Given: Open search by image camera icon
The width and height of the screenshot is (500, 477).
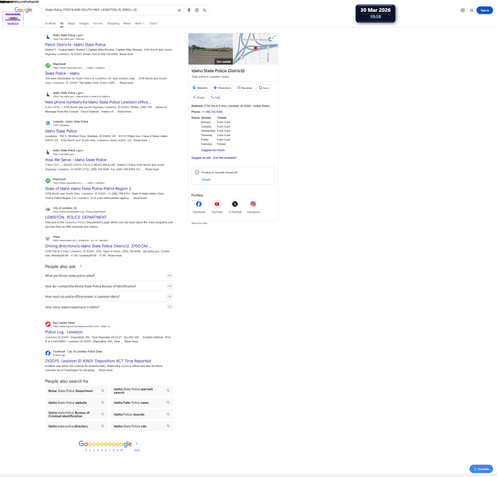Looking at the screenshot, I should click(197, 10).
